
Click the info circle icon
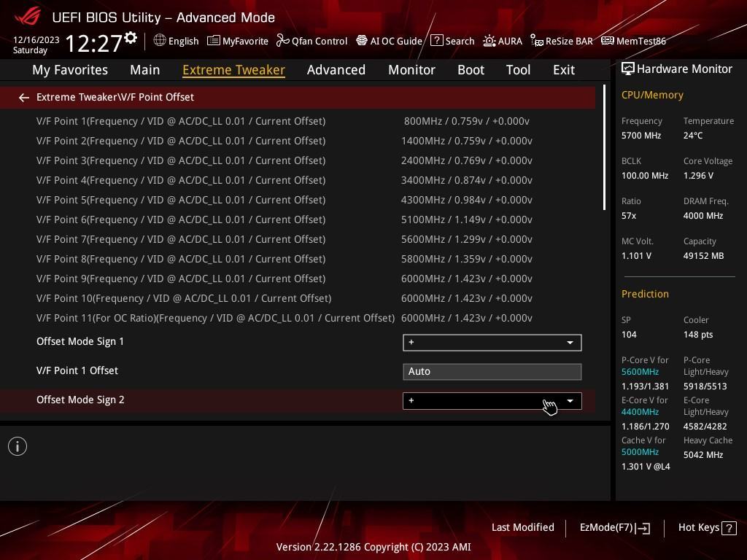point(18,446)
